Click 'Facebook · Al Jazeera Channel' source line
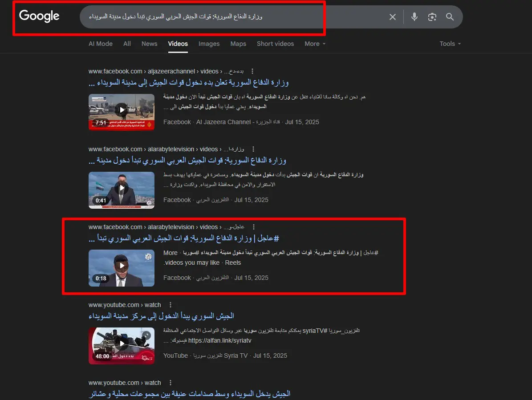Screen dimensions: 532x400 241,122
